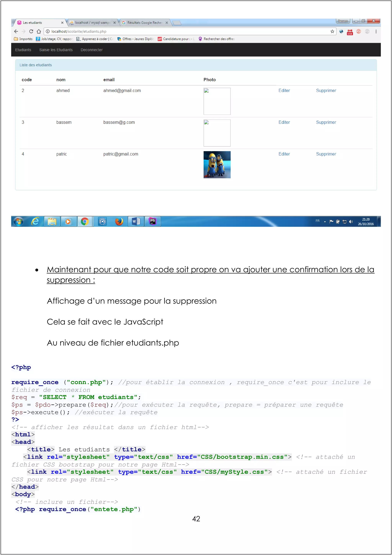
Task: Open the Chrome three-dot menu
Action: coord(376,31)
